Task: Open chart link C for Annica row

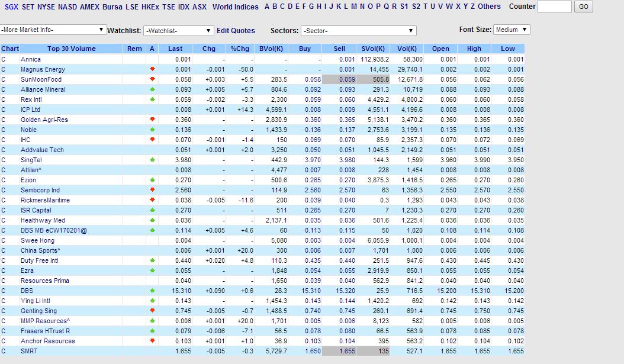Action: click(x=3, y=59)
